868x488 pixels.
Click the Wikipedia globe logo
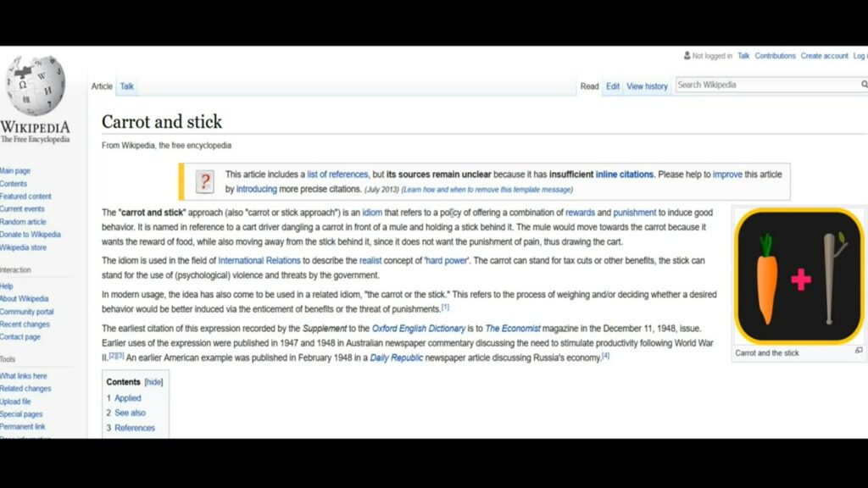pos(35,86)
